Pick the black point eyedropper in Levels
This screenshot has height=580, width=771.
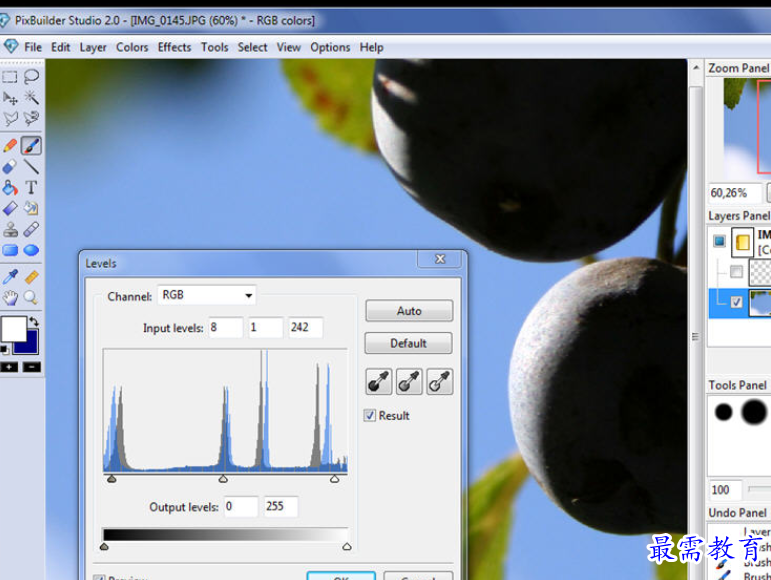[x=379, y=382]
